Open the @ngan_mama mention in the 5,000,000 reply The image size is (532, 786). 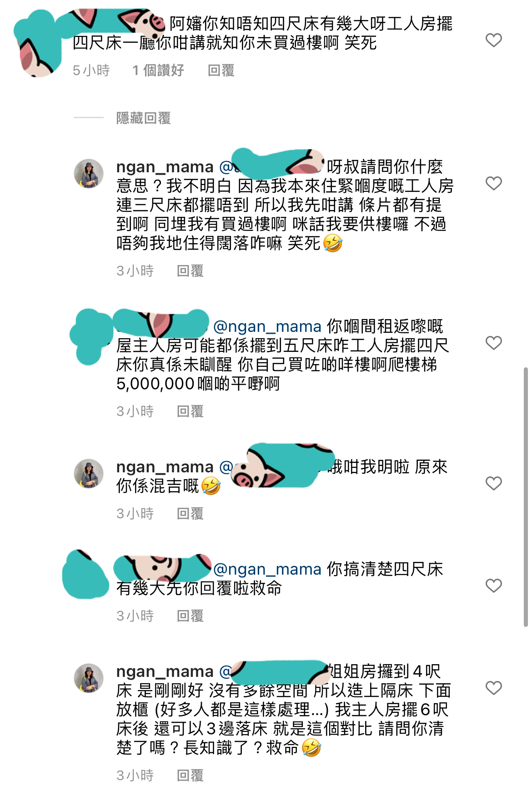pyautogui.click(x=267, y=327)
